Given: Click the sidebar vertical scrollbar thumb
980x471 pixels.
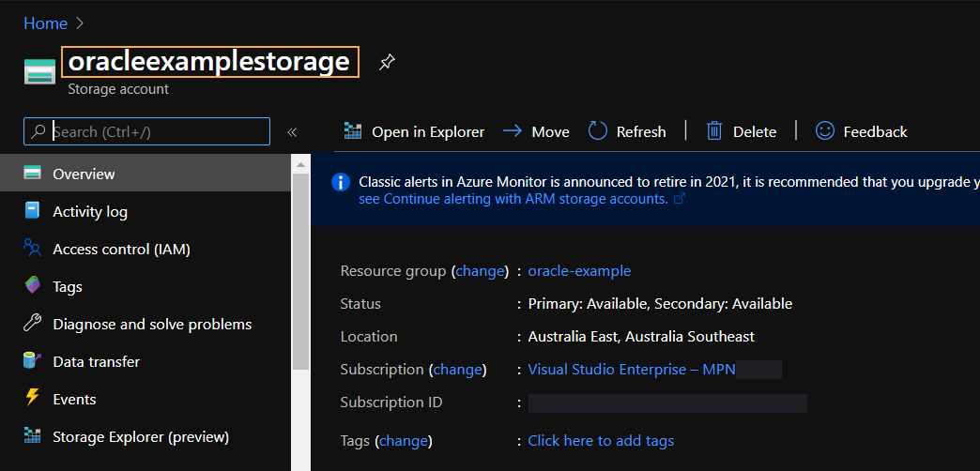Looking at the screenshot, I should [x=300, y=272].
